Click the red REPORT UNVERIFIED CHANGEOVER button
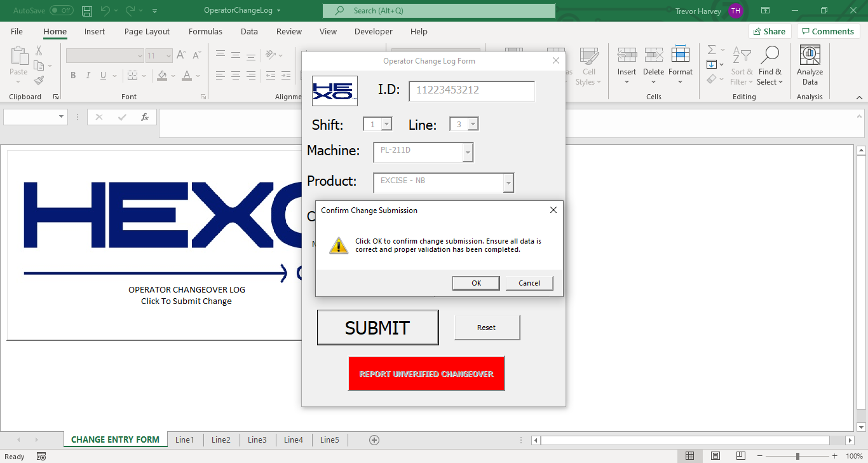The width and height of the screenshot is (868, 463). [426, 374]
